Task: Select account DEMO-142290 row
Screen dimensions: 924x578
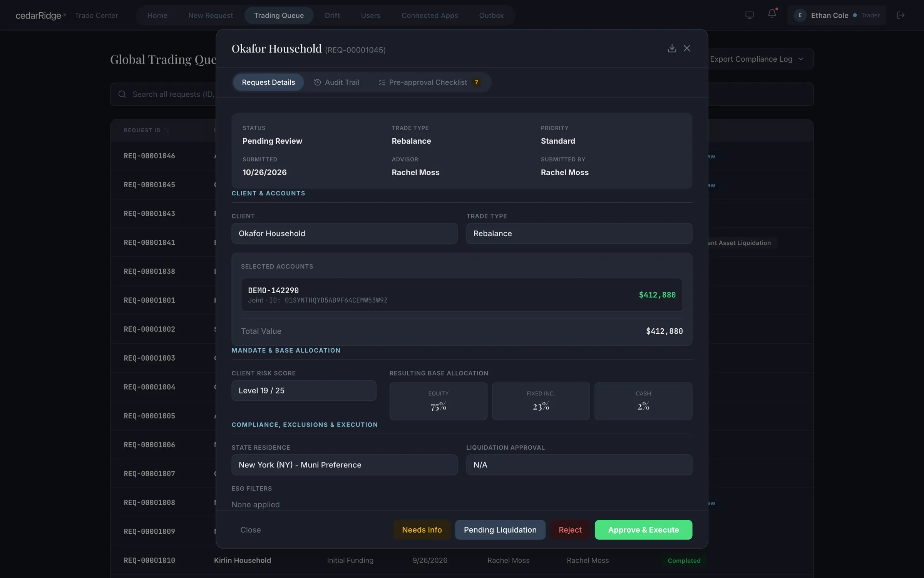Action: [x=462, y=294]
